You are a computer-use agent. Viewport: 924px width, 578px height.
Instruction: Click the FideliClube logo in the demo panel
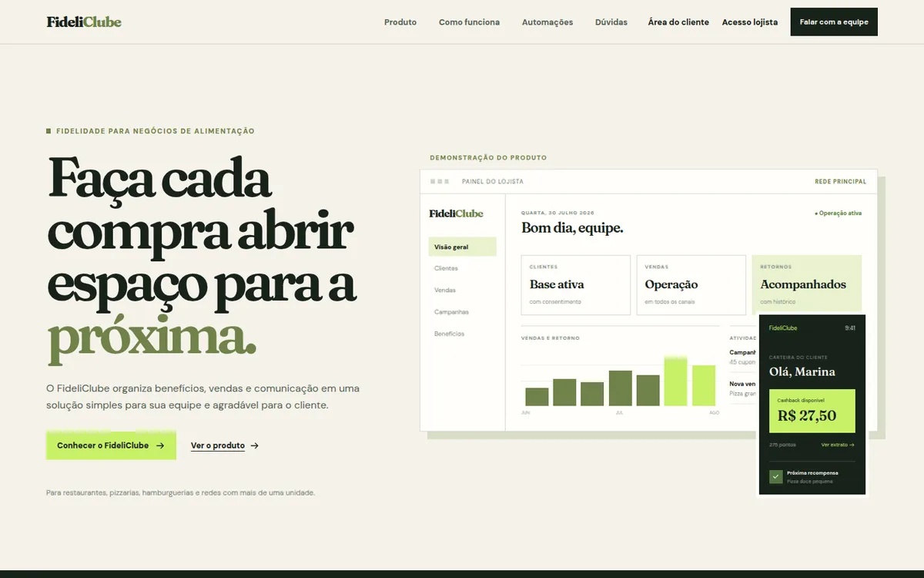[x=456, y=213]
